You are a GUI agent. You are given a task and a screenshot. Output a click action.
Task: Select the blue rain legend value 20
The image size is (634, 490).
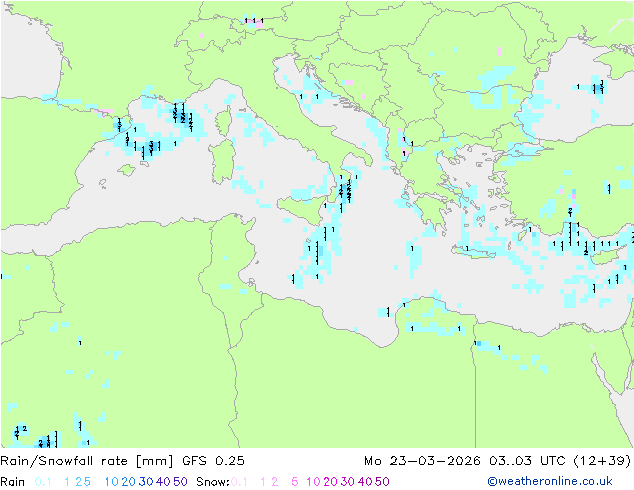pyautogui.click(x=129, y=482)
